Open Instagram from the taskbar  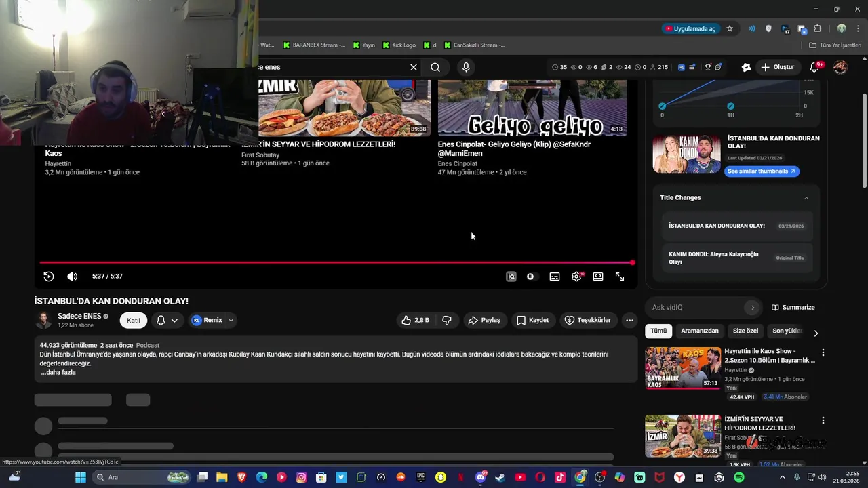click(x=302, y=477)
